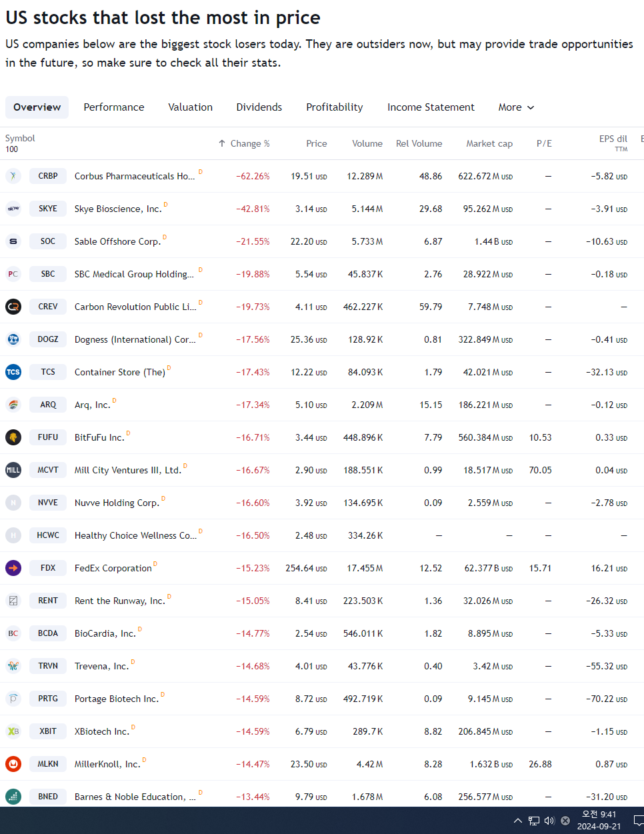The image size is (644, 834).
Task: Click the 59.79 relative volume value
Action: click(x=431, y=307)
